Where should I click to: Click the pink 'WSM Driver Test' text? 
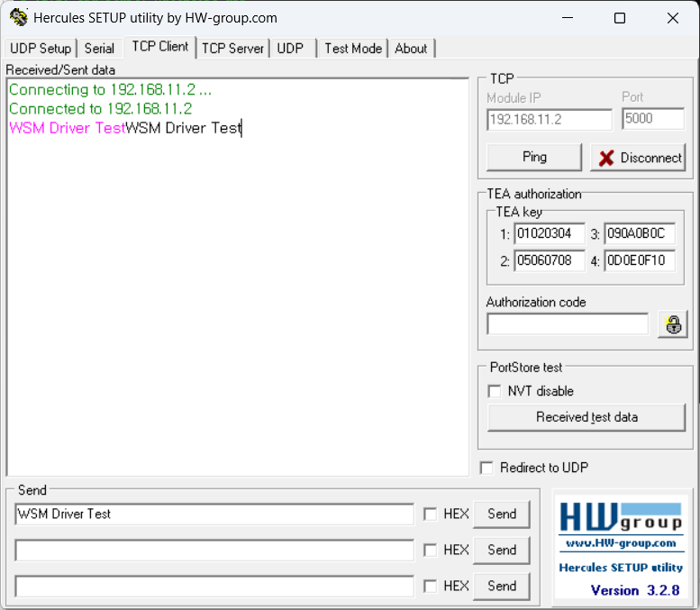pyautogui.click(x=67, y=128)
